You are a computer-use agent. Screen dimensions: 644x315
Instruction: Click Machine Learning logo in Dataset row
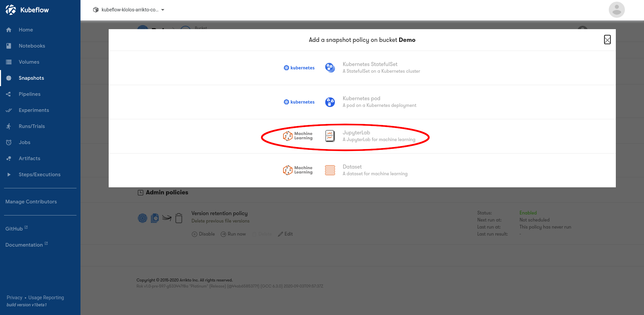(x=298, y=170)
